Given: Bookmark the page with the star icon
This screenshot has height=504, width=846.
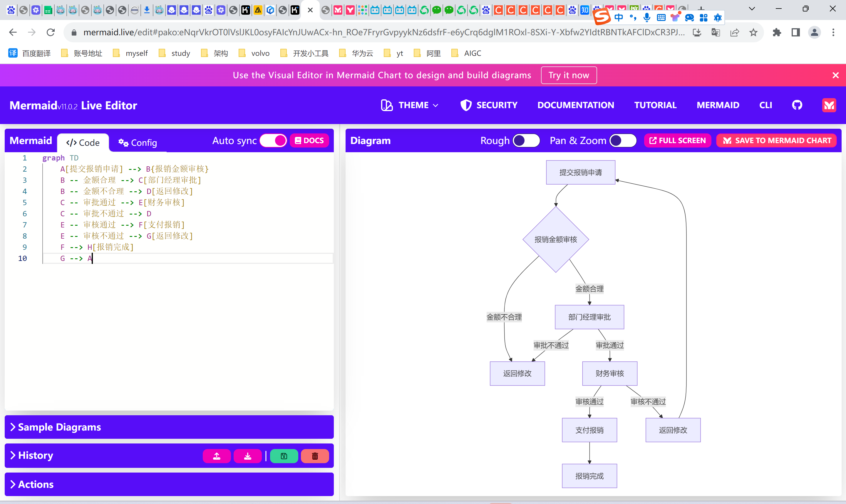Looking at the screenshot, I should 753,32.
